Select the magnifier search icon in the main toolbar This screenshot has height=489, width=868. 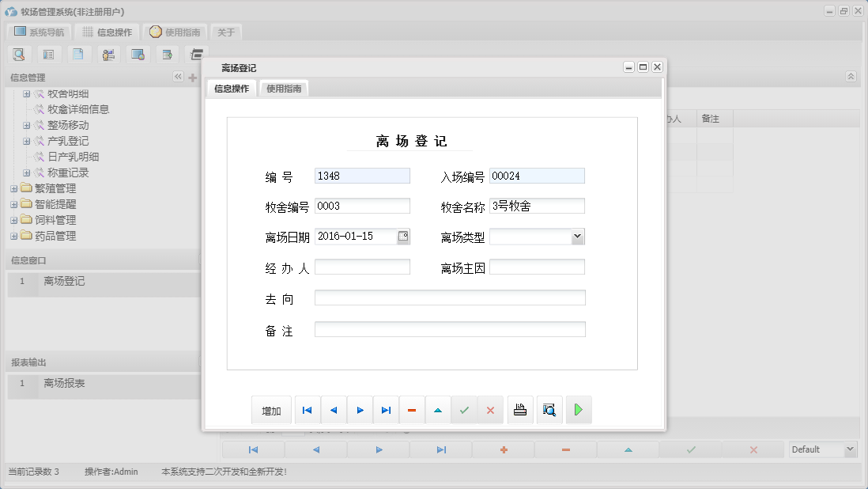tap(19, 54)
